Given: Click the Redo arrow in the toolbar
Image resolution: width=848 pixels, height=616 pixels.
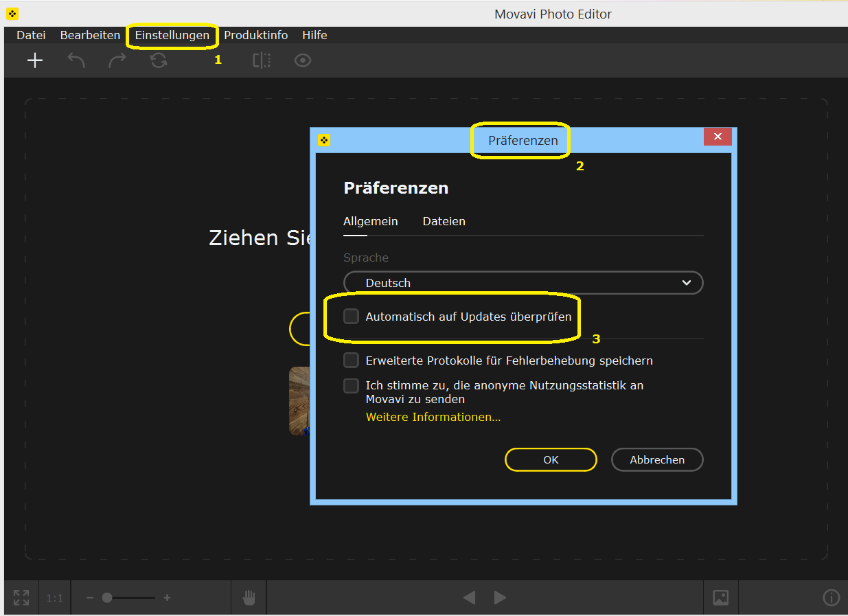Looking at the screenshot, I should (117, 60).
